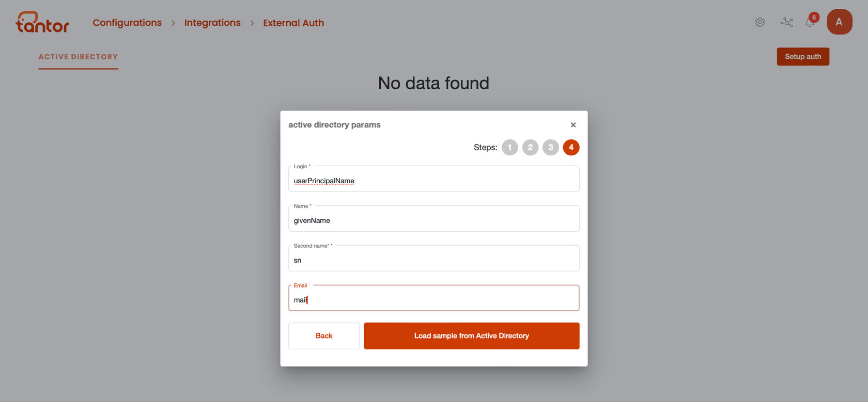Jump to step 3 circle

tap(551, 148)
